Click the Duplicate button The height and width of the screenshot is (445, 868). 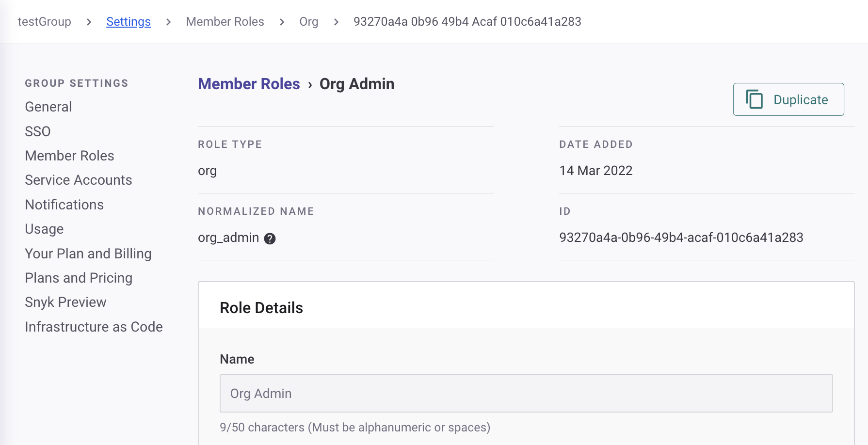[788, 99]
